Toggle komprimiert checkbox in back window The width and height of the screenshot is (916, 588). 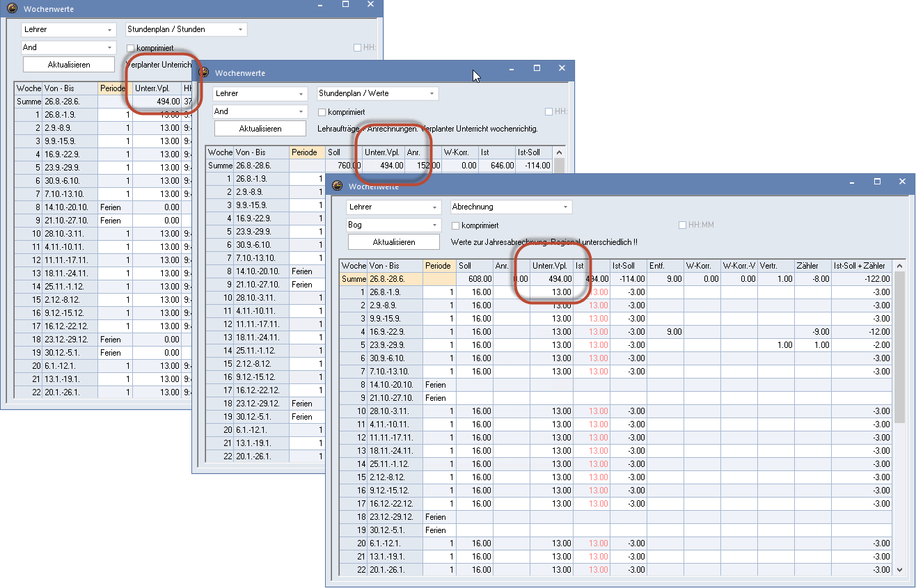130,47
